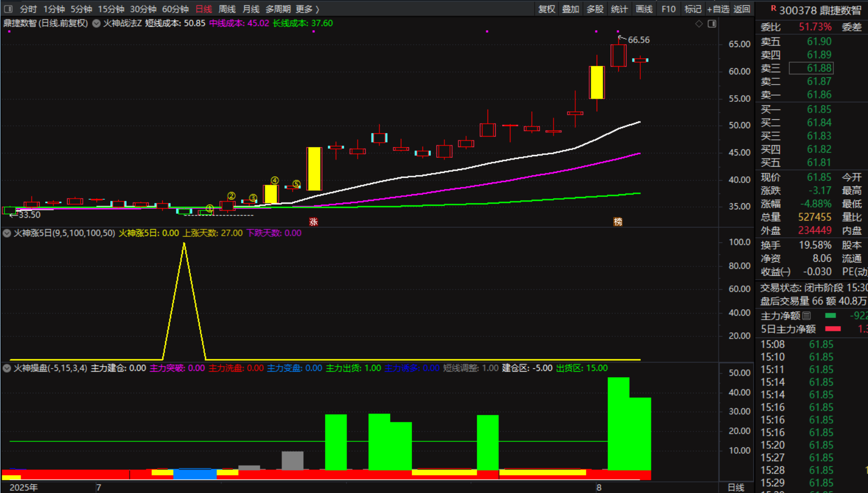The image size is (868, 493).
Task: Click the right panel toggle icon above chart
Action: pos(712,24)
